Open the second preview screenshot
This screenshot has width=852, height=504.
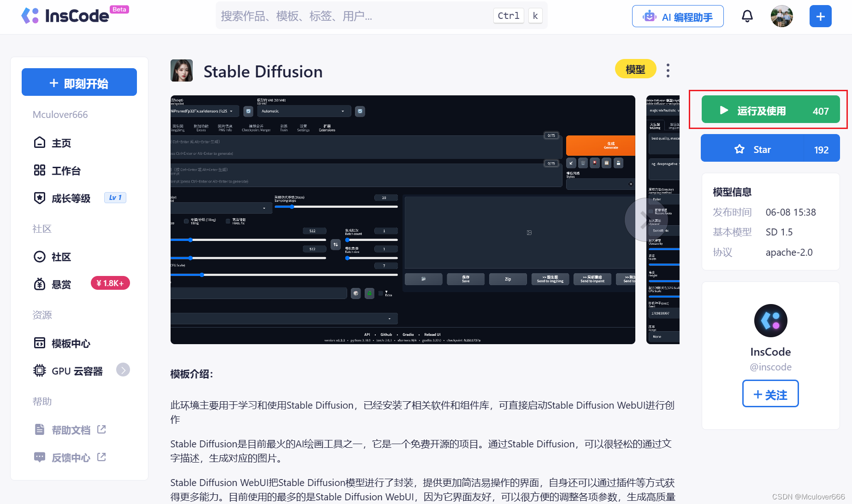[663, 220]
